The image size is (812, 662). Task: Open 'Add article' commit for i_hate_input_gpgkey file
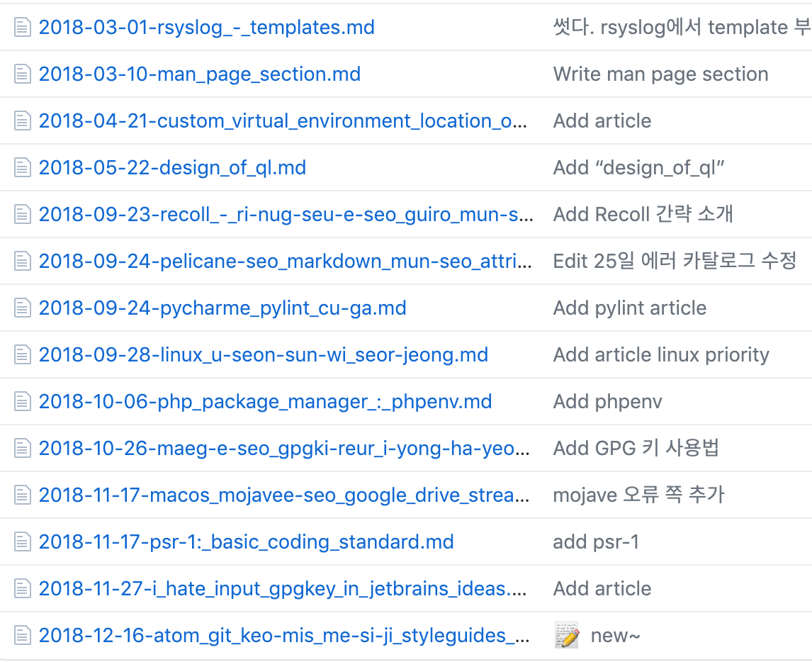602,588
